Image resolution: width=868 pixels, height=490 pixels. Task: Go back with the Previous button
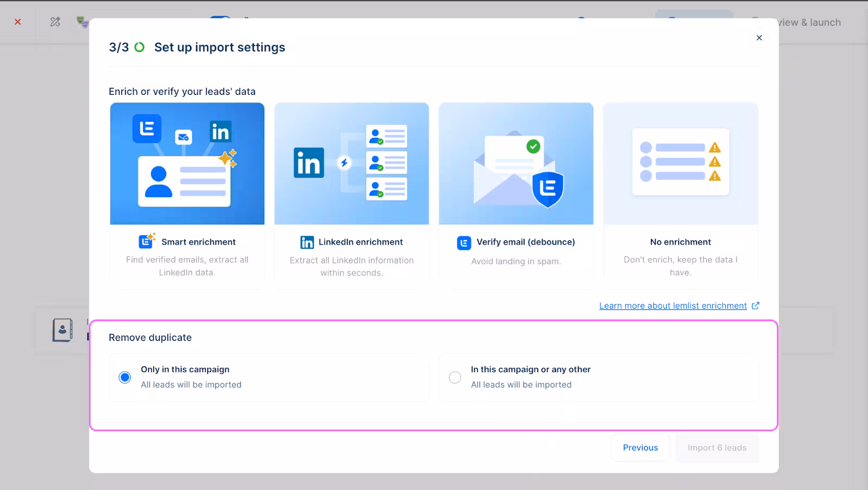(640, 448)
